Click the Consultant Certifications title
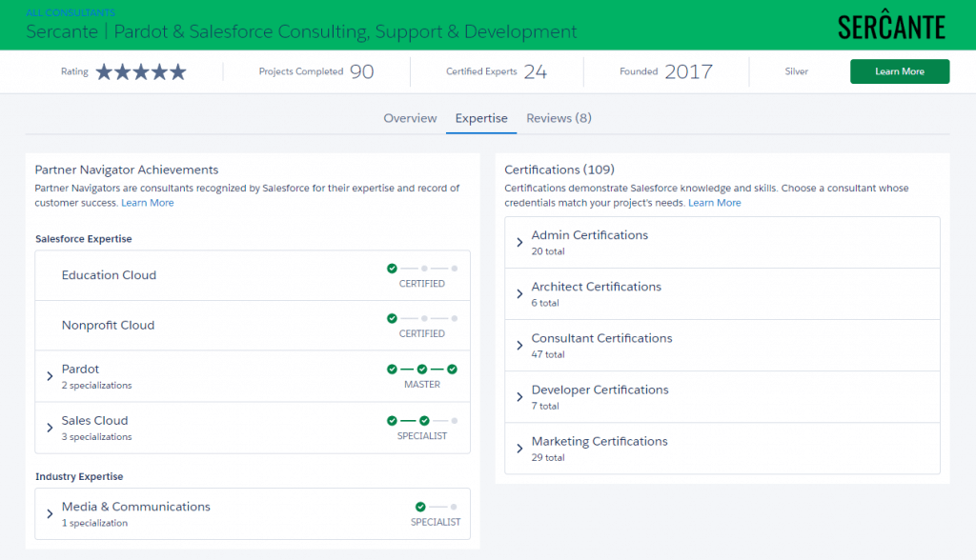976x560 pixels. point(602,338)
